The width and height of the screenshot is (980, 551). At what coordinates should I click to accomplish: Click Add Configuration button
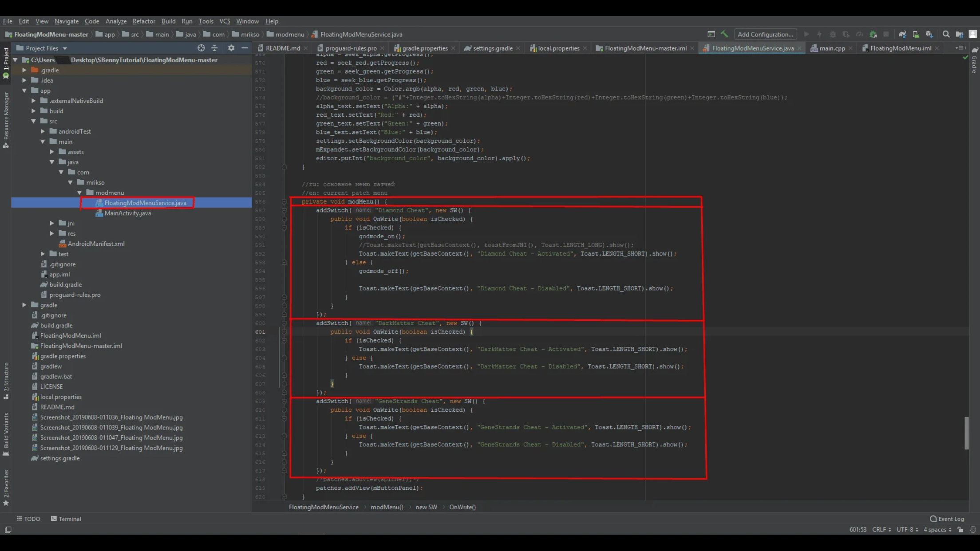765,34
